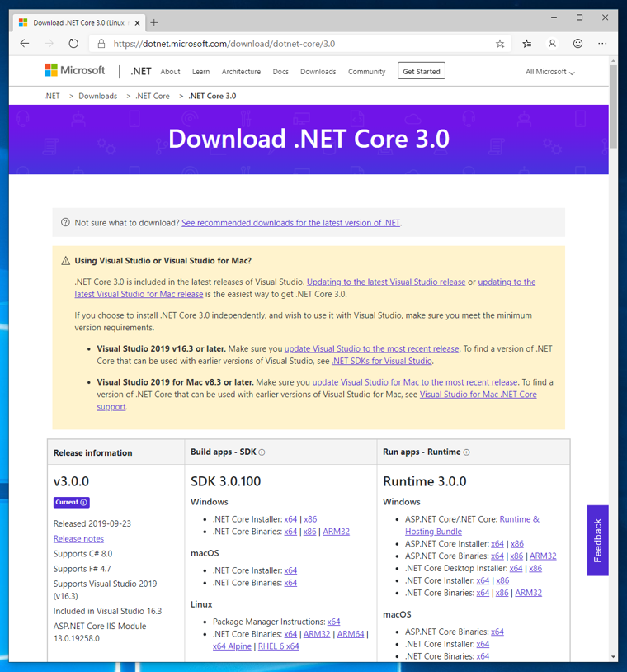This screenshot has height=672, width=627.
Task: Add page to favorites with star icon
Action: [x=500, y=44]
